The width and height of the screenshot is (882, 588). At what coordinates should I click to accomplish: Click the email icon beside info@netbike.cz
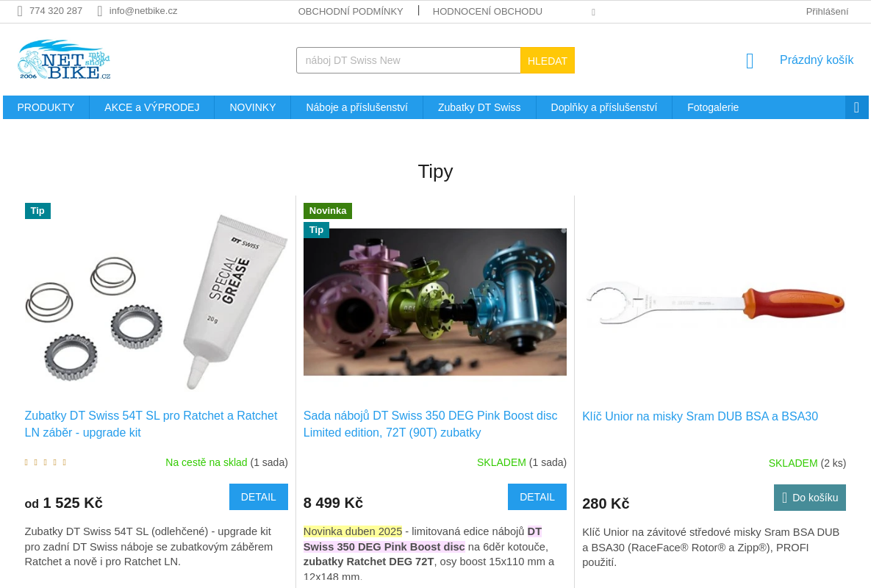pyautogui.click(x=100, y=11)
